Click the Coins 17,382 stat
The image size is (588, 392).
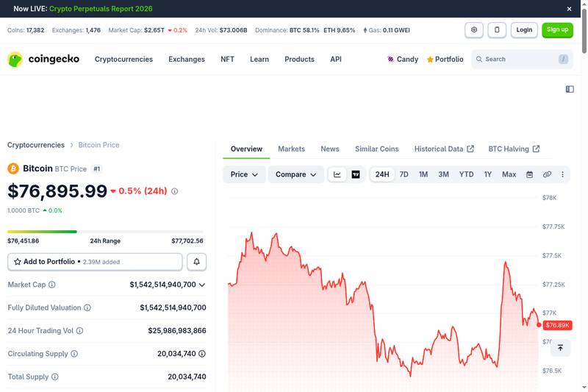[26, 30]
